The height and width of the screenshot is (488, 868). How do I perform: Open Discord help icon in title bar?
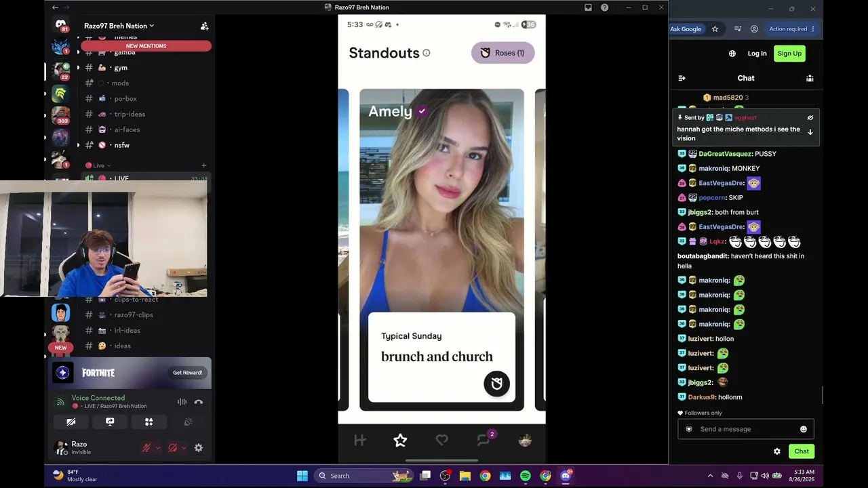pos(604,7)
